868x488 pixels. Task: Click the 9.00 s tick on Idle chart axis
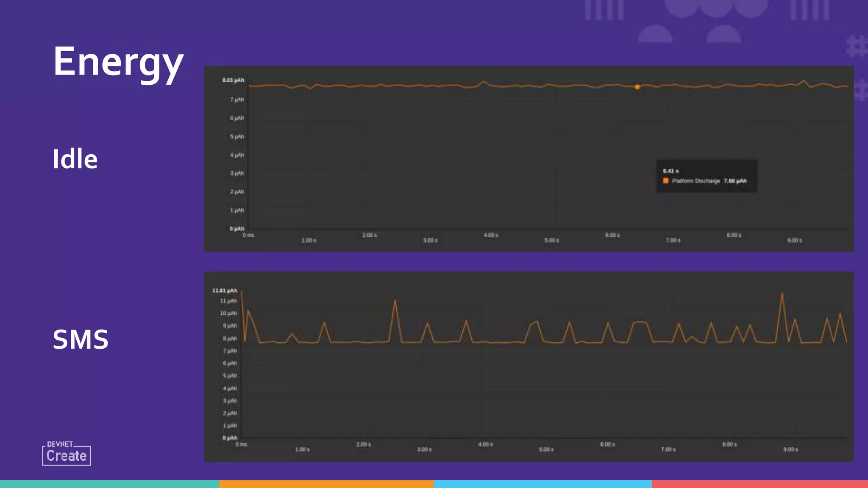tap(794, 240)
